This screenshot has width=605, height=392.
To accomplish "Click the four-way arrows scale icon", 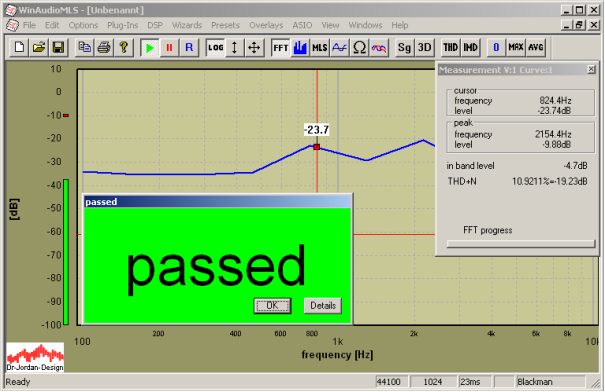I will point(254,47).
